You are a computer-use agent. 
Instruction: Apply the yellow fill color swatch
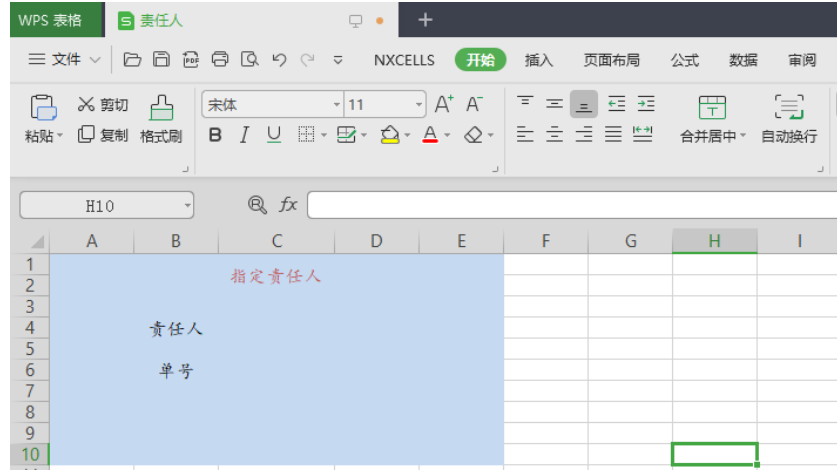390,134
